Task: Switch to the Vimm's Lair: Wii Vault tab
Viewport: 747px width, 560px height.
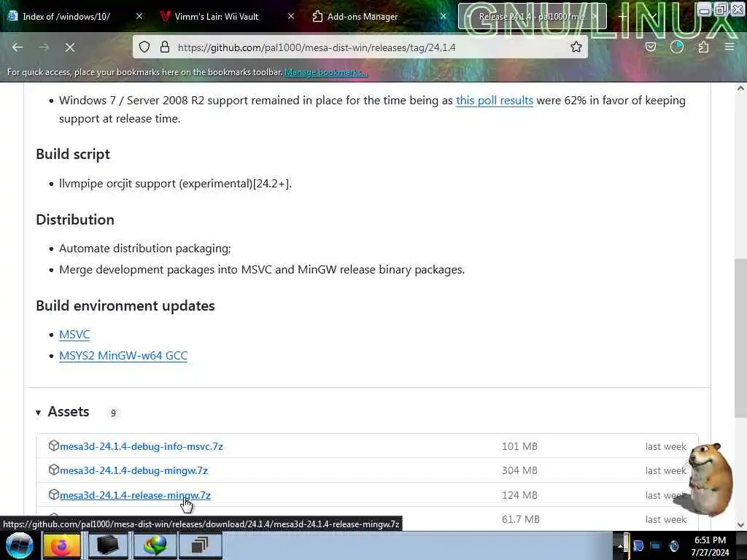Action: coord(216,16)
